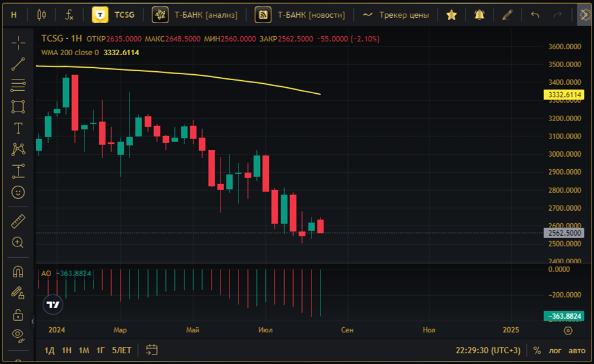Open the emoji icons tool
Viewport: 594px width, 364px height.
click(x=18, y=192)
